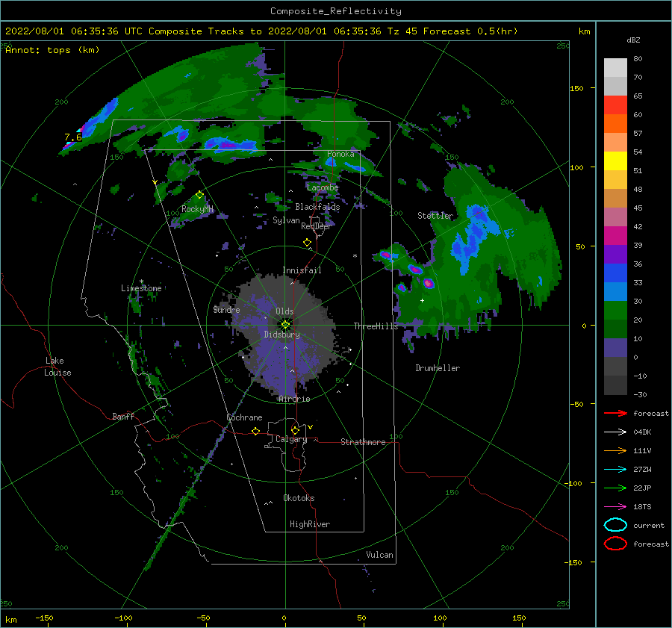Click the Okotoks town label
Image resolution: width=672 pixels, height=628 pixels.
coord(299,498)
